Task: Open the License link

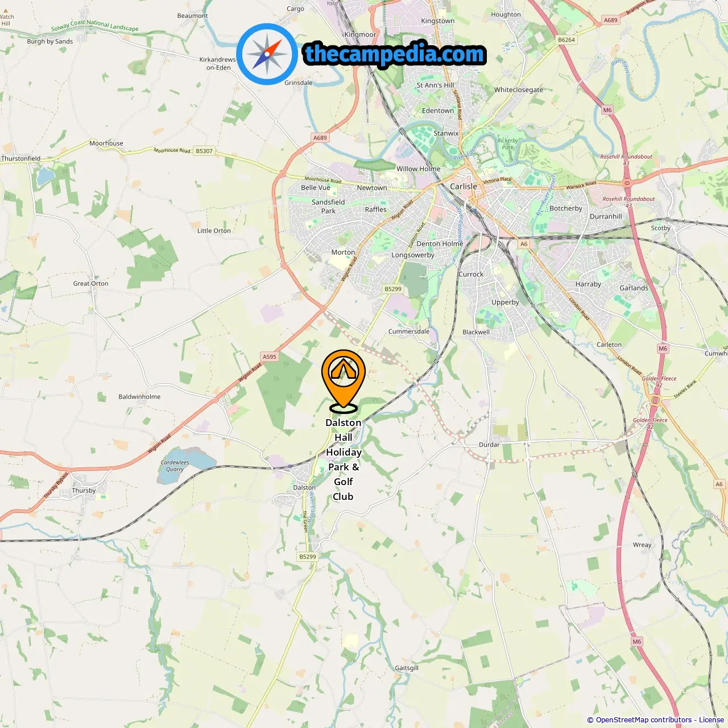Action: pos(712,720)
